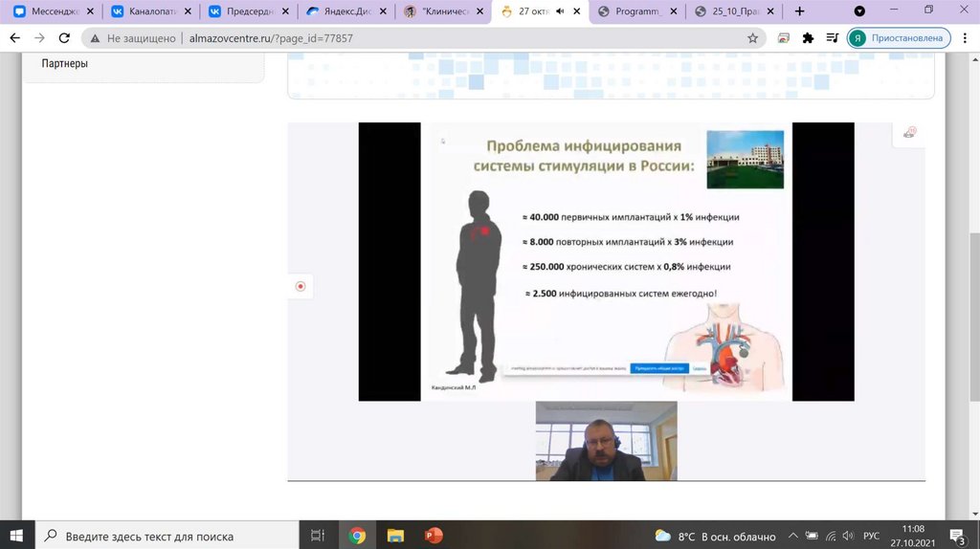Click the red record icon left of video
980x549 pixels.
point(301,286)
